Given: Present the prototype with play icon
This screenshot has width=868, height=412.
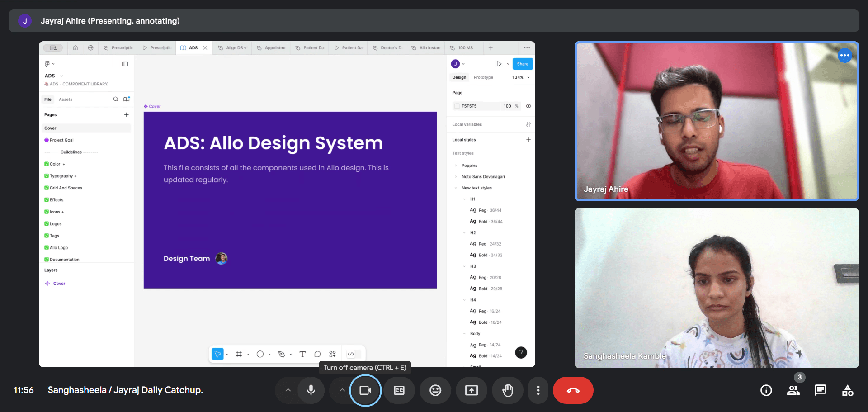Looking at the screenshot, I should (499, 64).
